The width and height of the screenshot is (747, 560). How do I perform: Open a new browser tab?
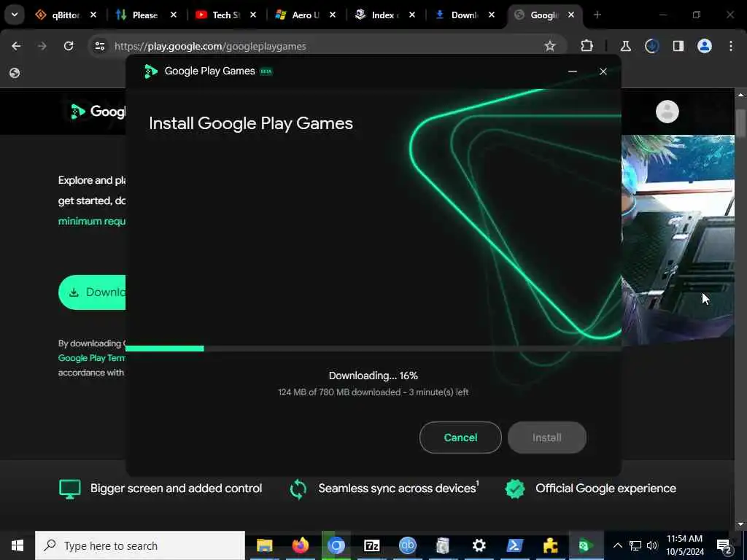597,15
